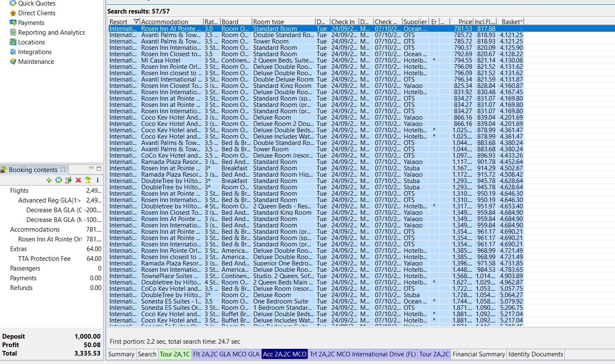This screenshot has width=615, height=364.
Task: Switch to the Summary tab
Action: click(121, 354)
